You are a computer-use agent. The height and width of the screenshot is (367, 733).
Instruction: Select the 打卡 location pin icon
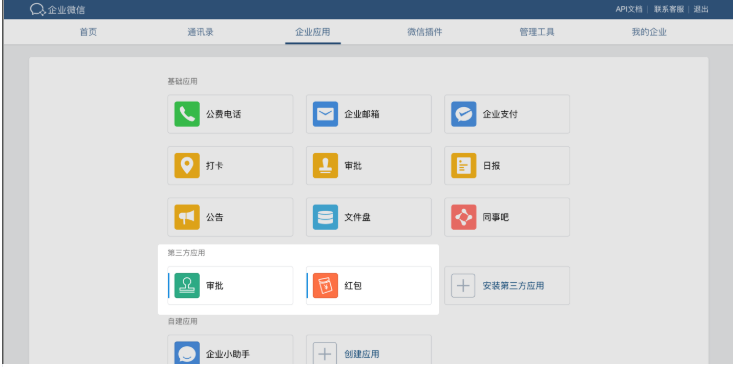coord(187,166)
